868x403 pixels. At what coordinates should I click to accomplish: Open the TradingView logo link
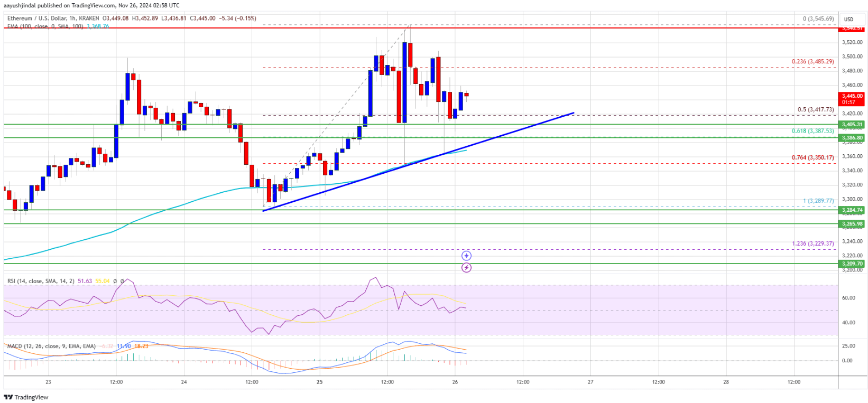[x=26, y=397]
